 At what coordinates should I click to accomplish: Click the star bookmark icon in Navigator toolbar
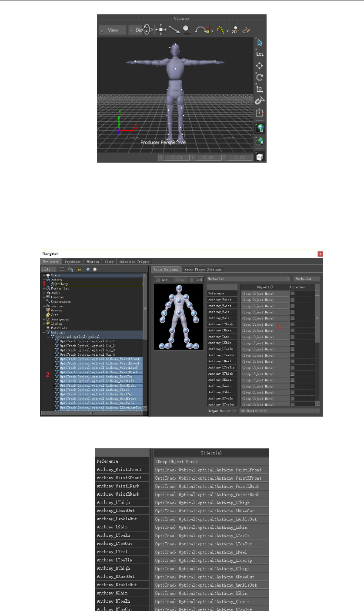coord(70,269)
